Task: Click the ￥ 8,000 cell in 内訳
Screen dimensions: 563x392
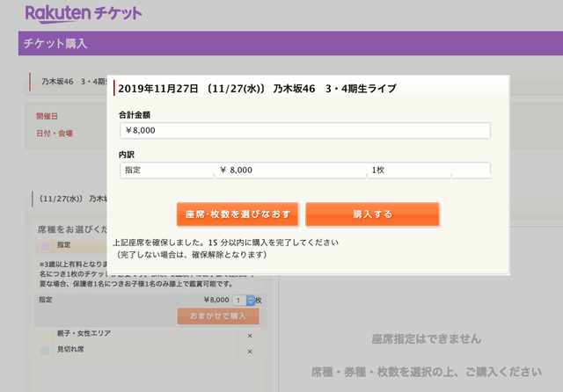Action: coord(290,170)
